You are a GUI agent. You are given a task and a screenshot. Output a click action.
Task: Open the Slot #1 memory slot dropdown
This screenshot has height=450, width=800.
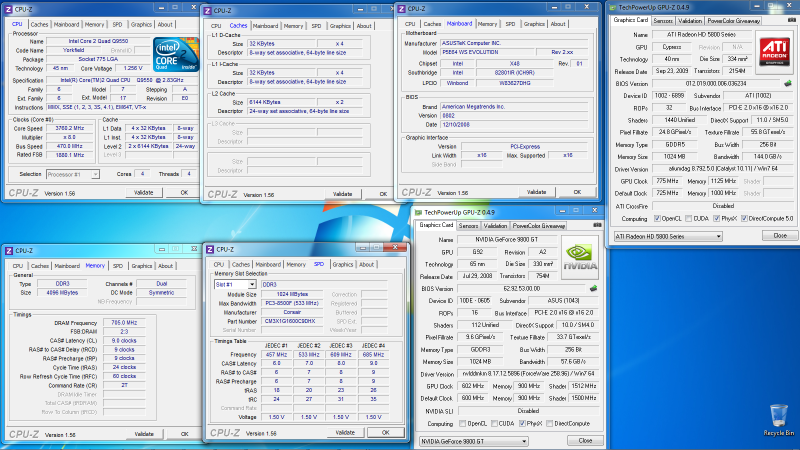[235, 285]
